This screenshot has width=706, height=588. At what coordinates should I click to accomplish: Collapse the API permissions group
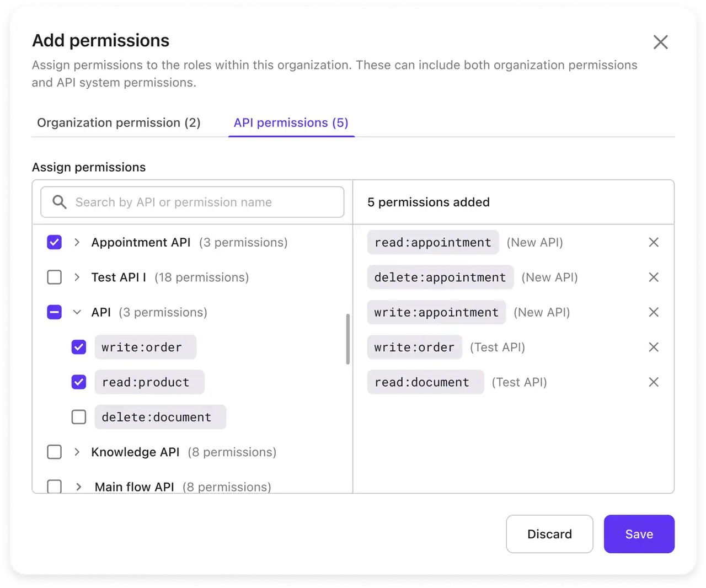click(x=78, y=312)
